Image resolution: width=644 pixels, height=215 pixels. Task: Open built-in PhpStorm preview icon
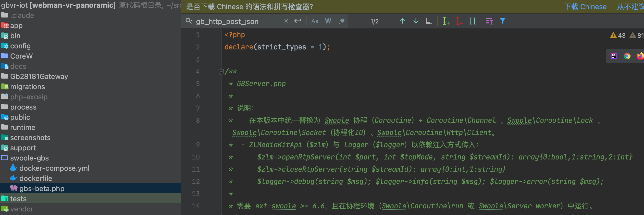coord(614,56)
